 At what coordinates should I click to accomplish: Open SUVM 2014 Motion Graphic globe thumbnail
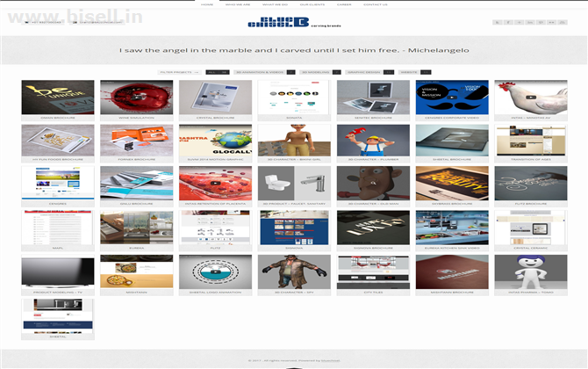click(x=215, y=141)
